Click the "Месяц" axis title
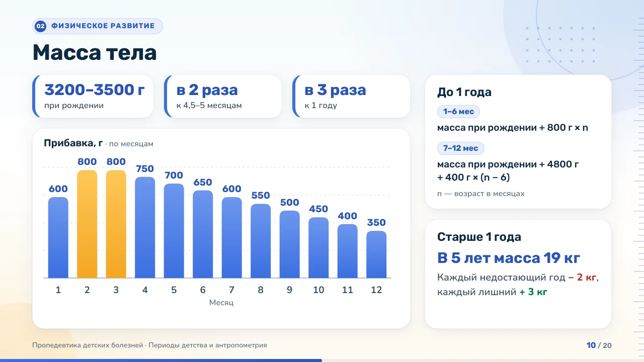Screen dimensions: 644x362 pyautogui.click(x=221, y=303)
